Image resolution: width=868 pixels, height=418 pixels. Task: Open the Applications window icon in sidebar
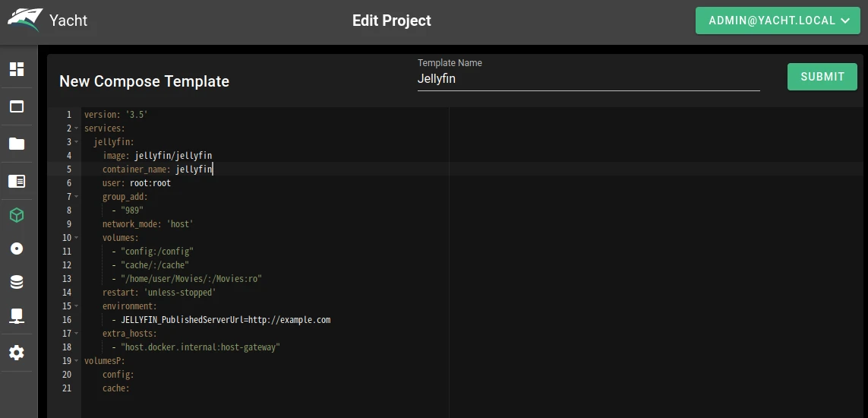17,107
